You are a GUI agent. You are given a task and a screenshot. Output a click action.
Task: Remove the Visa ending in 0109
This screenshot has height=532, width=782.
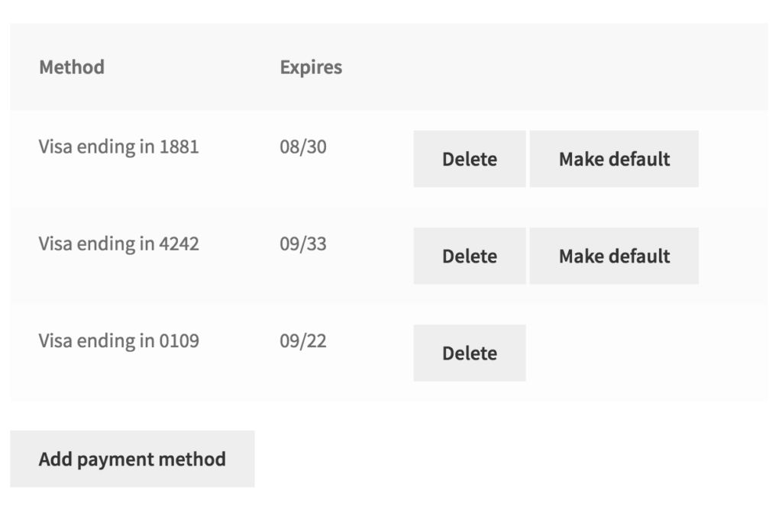pos(469,353)
